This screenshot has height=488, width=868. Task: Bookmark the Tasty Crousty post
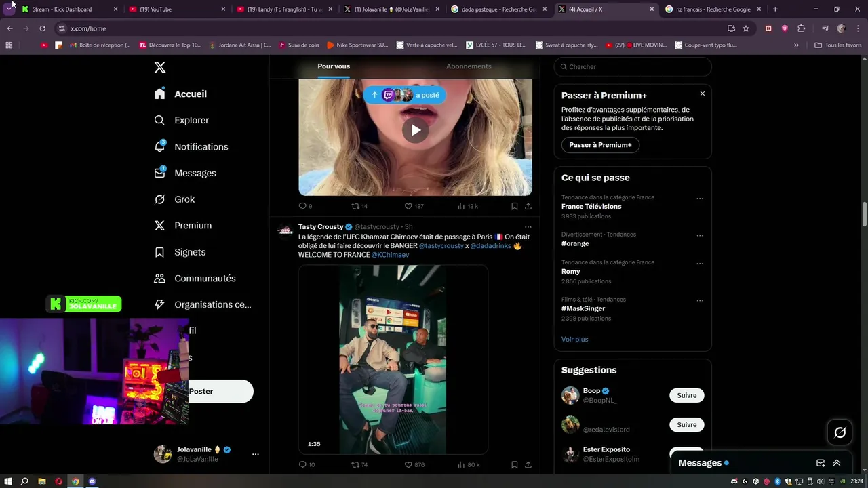click(515, 465)
